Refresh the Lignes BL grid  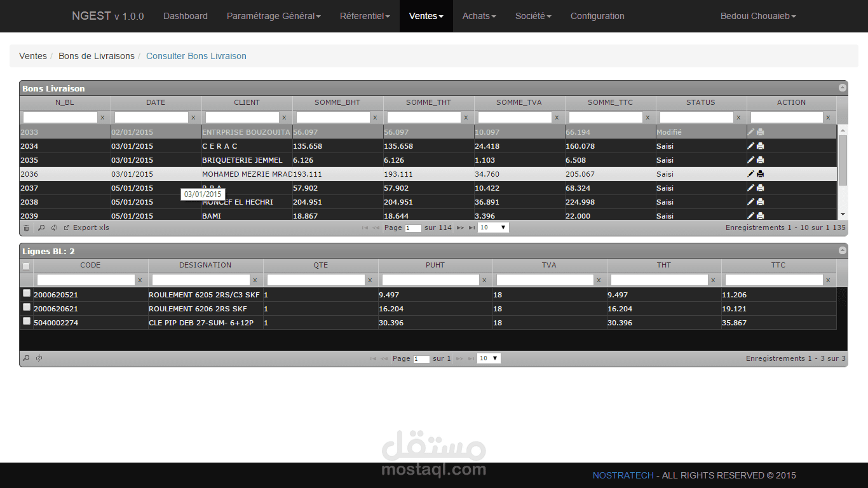click(x=39, y=358)
